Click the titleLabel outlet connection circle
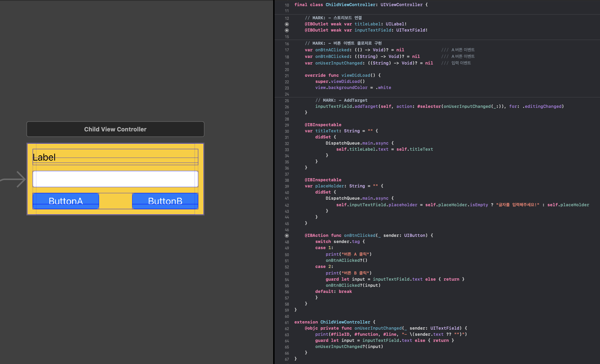This screenshot has height=364, width=600. click(287, 24)
